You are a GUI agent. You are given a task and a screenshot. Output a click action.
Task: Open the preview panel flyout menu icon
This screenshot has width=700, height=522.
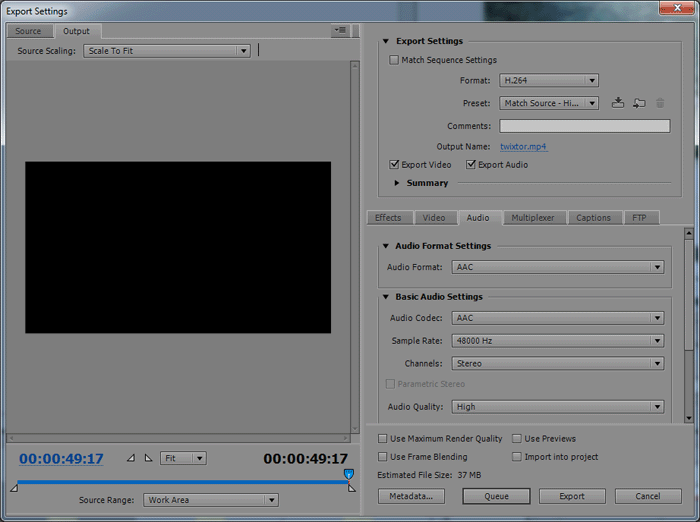point(341,30)
